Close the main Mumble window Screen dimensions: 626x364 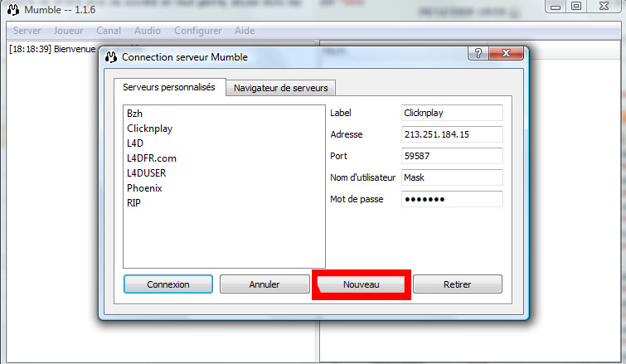point(604,7)
